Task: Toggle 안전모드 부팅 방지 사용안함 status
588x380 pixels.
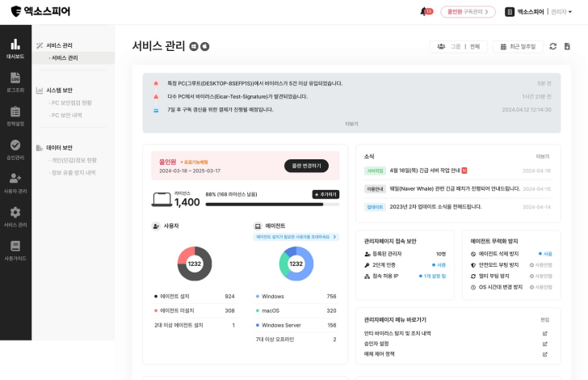Action: 544,264
